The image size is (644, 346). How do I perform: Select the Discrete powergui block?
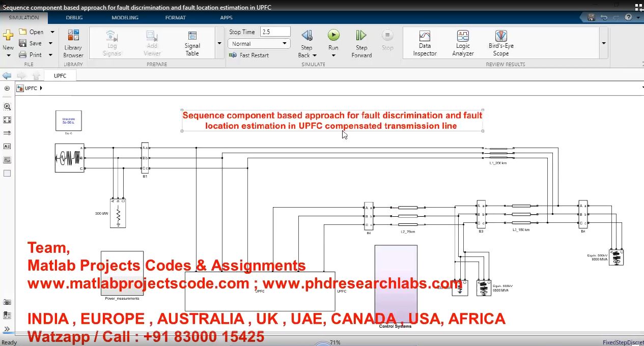[69, 120]
